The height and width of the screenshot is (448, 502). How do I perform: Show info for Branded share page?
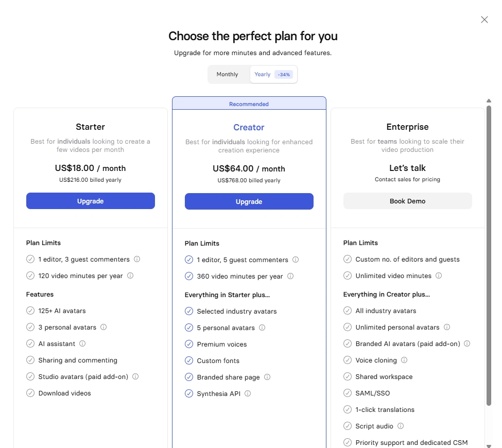[x=267, y=377]
